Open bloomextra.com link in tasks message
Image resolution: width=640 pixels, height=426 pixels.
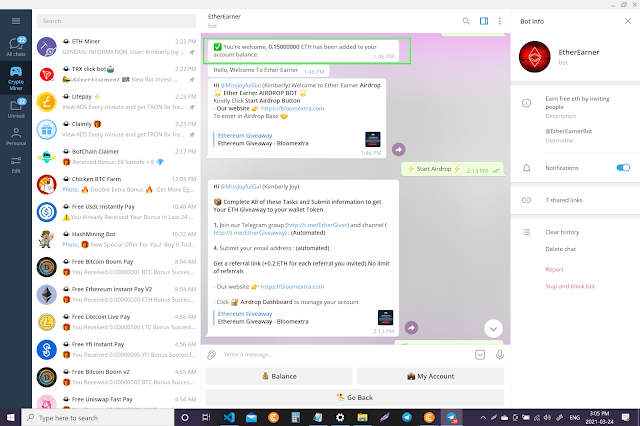(x=292, y=287)
